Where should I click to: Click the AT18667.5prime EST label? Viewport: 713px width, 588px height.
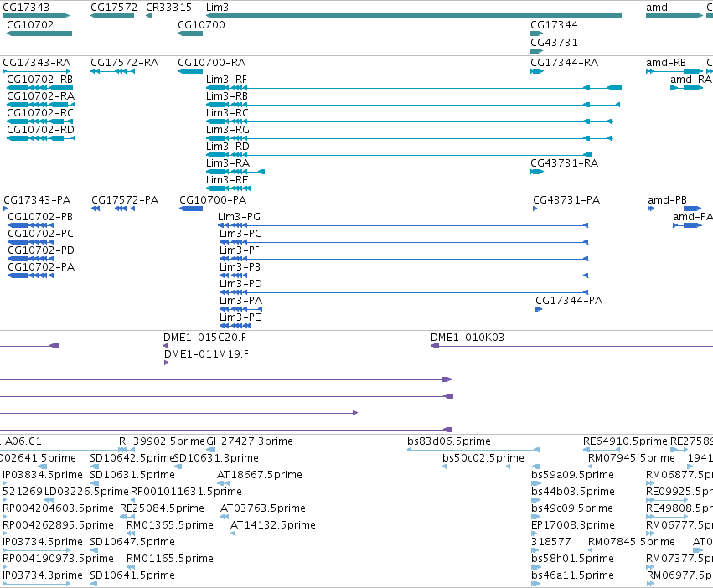[x=260, y=475]
